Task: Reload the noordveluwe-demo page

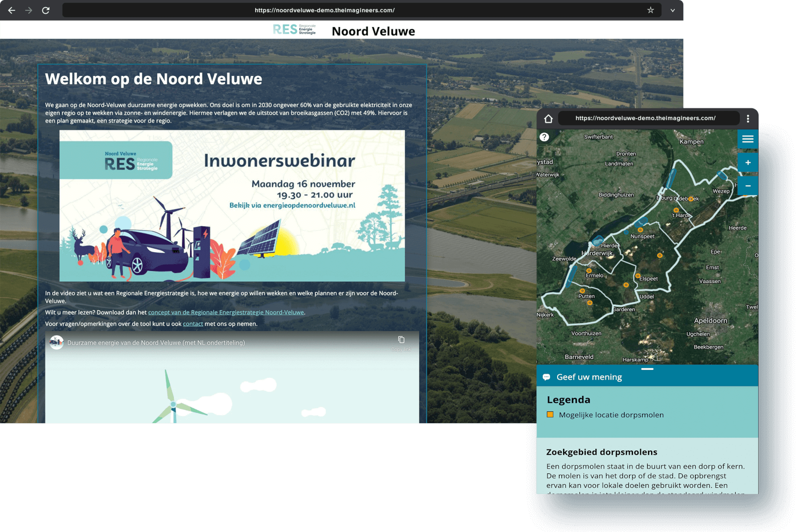Action: pos(46,10)
